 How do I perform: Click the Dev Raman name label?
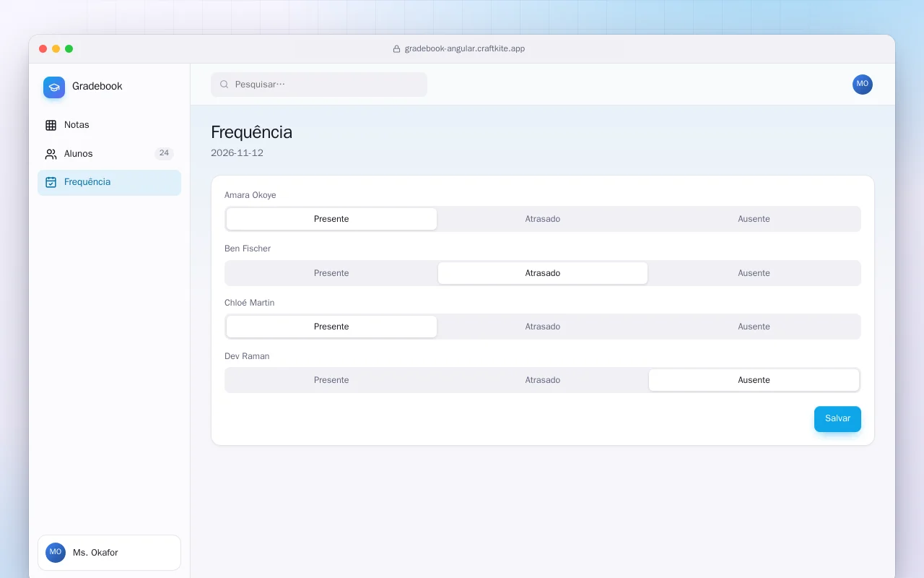coord(247,356)
